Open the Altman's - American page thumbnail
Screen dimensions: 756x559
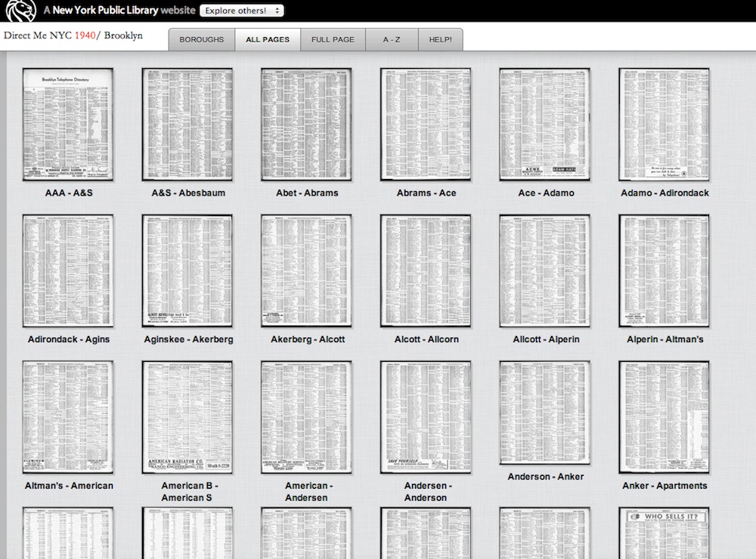pos(68,417)
